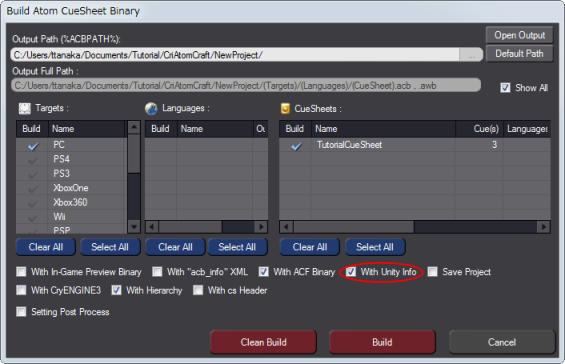
Task: Click the Output Path input field
Action: [x=235, y=55]
